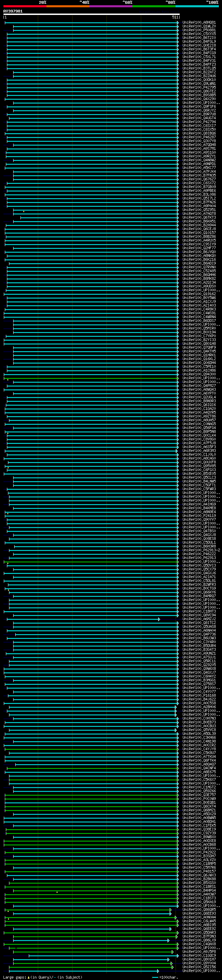Click the shortened alignment bar of A6MZJ2

pos(83,619)
